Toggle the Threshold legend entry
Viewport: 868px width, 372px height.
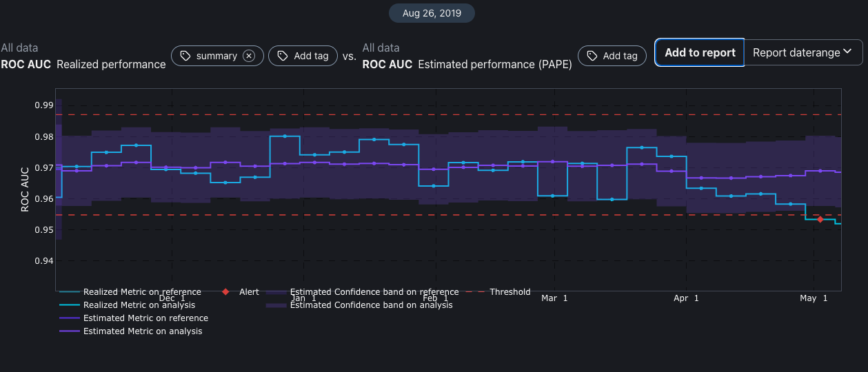pyautogui.click(x=509, y=292)
